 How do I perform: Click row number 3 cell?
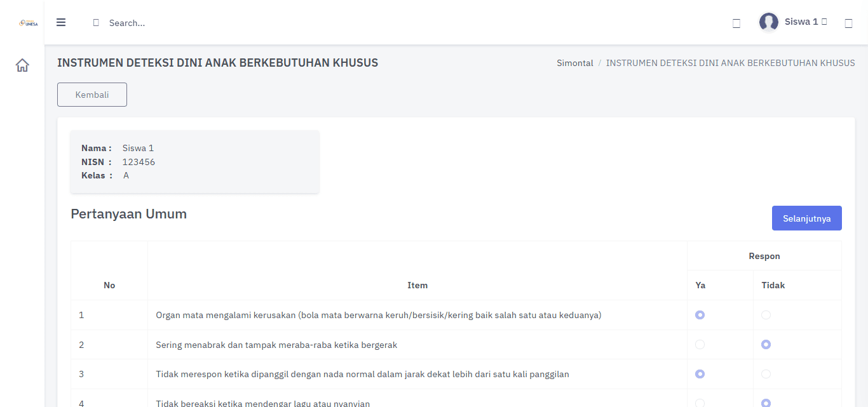(109, 374)
